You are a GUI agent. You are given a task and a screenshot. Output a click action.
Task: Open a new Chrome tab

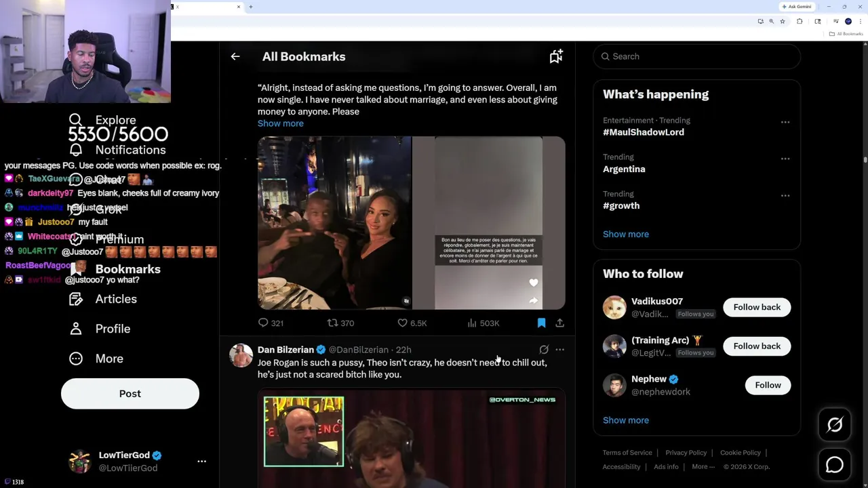251,7
